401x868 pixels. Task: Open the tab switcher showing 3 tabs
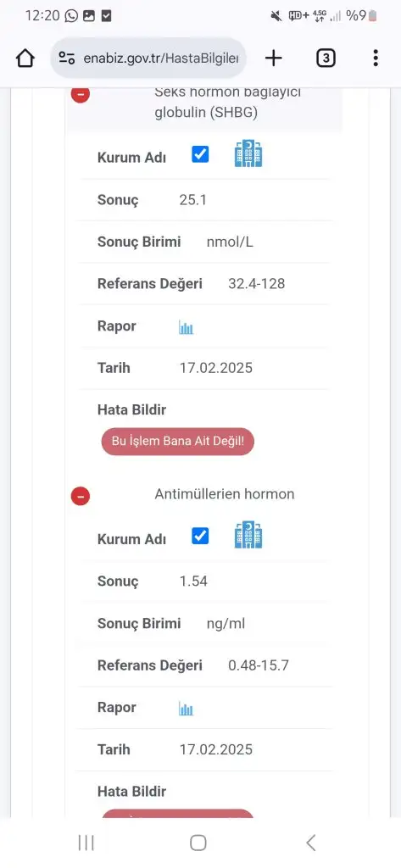point(326,58)
